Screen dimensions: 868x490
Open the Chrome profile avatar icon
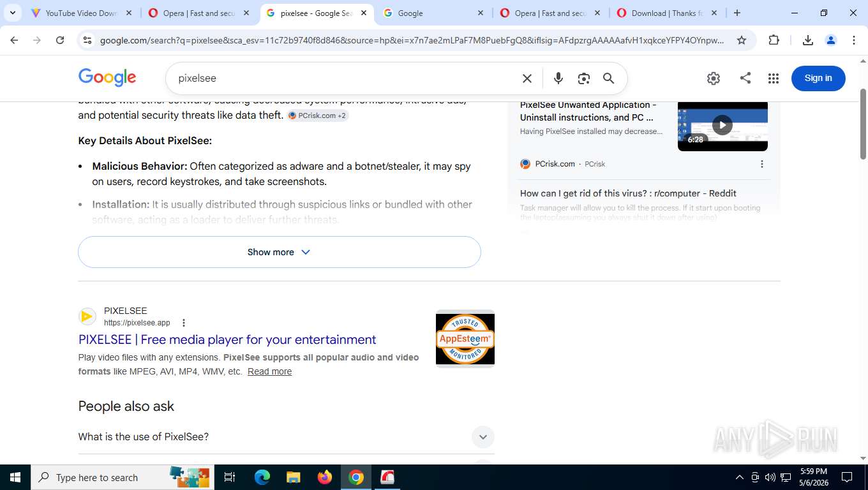[831, 40]
